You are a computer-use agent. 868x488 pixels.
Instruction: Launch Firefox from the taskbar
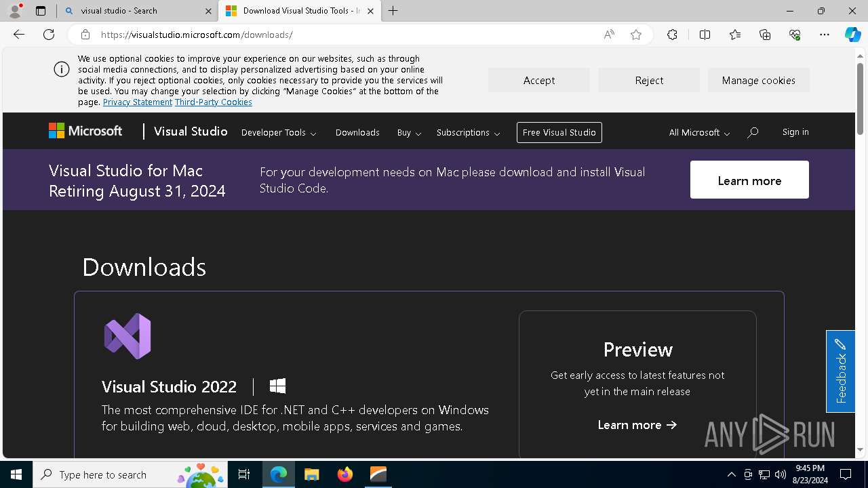tap(344, 474)
